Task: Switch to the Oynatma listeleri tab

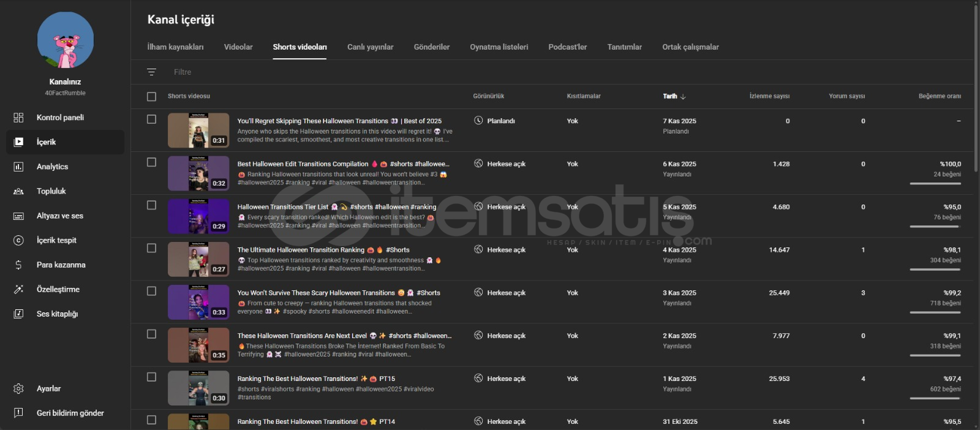Action: coord(499,47)
